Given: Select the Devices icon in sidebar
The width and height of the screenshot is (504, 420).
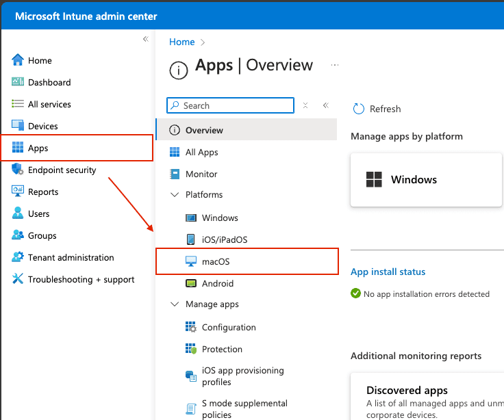Looking at the screenshot, I should [18, 126].
